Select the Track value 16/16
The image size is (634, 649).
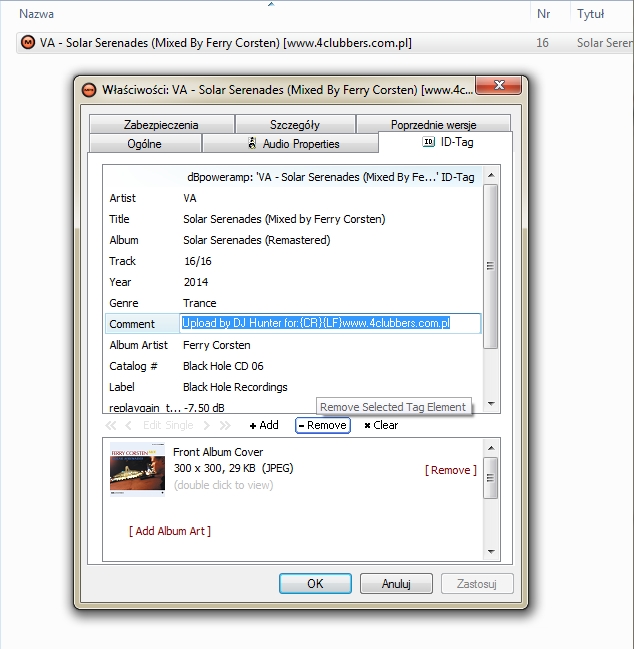(198, 261)
